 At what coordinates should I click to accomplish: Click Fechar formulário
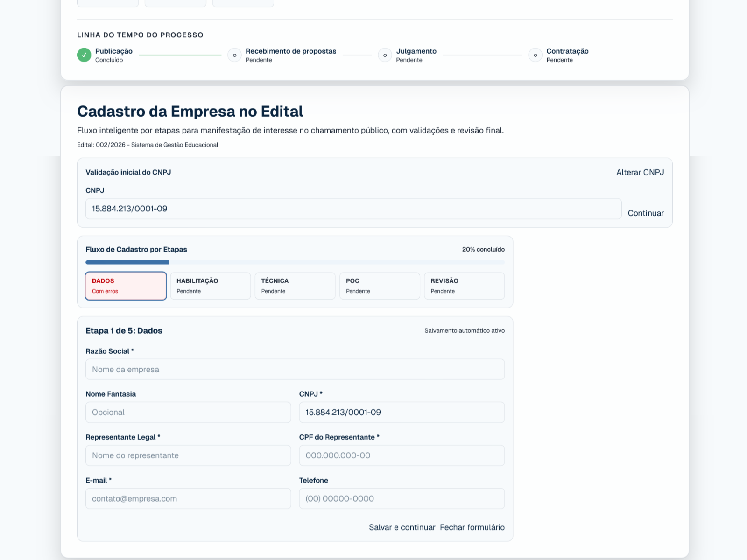(472, 527)
